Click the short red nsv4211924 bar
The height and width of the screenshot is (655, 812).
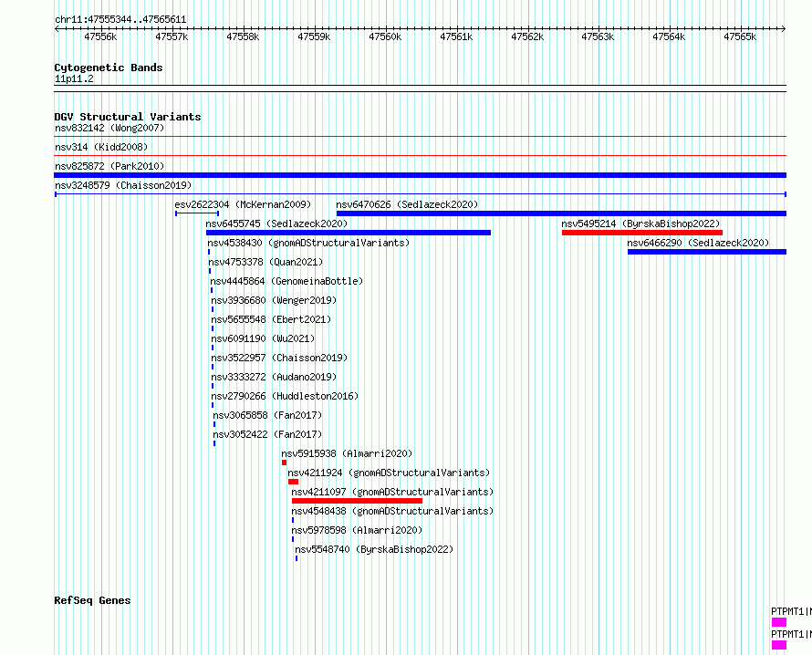(x=293, y=482)
